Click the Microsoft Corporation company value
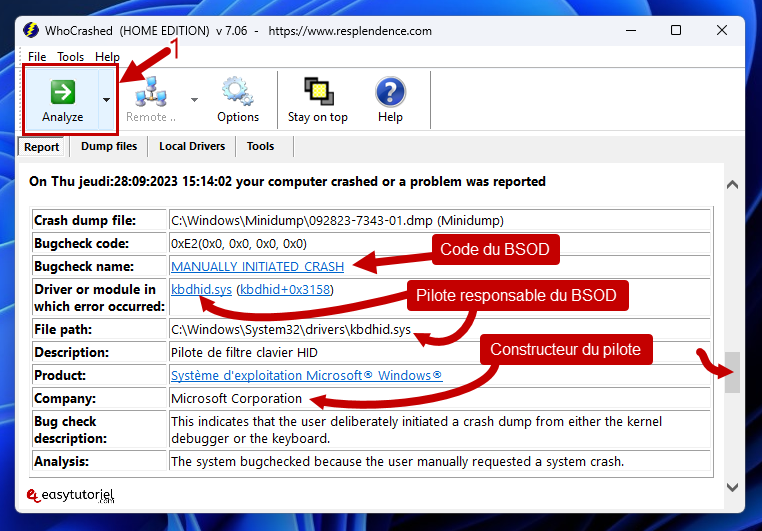 [236, 398]
